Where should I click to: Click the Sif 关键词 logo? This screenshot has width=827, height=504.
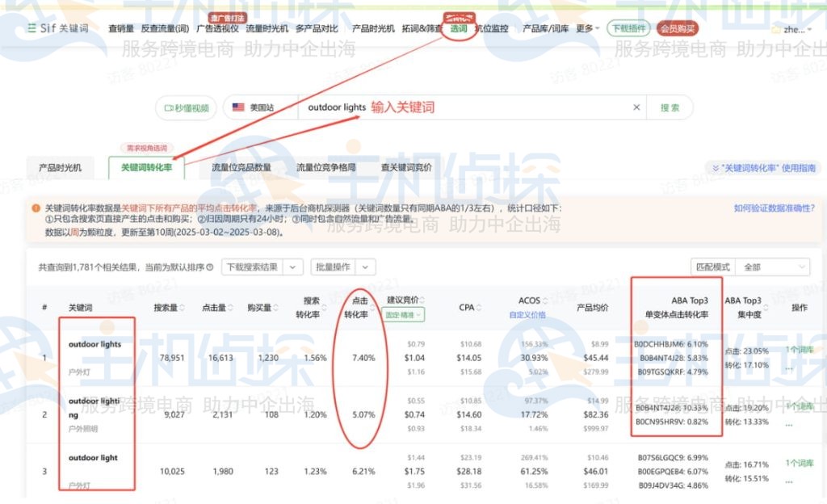[65, 27]
